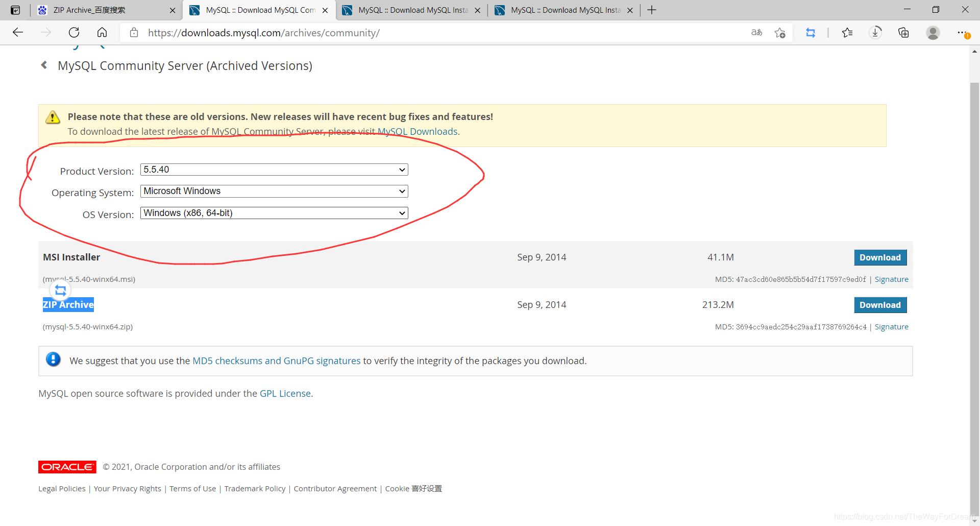The image size is (980, 526).
Task: Open the OS Version dropdown
Action: pos(274,213)
